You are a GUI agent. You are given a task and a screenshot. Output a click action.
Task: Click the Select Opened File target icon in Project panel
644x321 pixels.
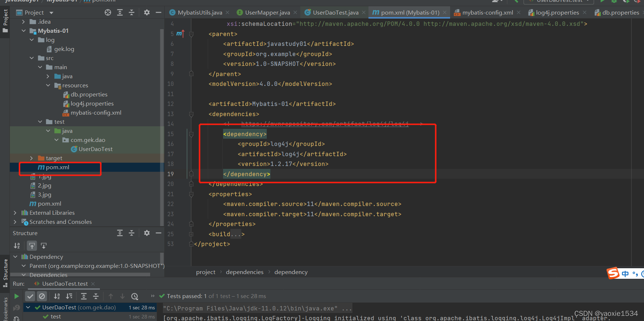click(x=108, y=12)
